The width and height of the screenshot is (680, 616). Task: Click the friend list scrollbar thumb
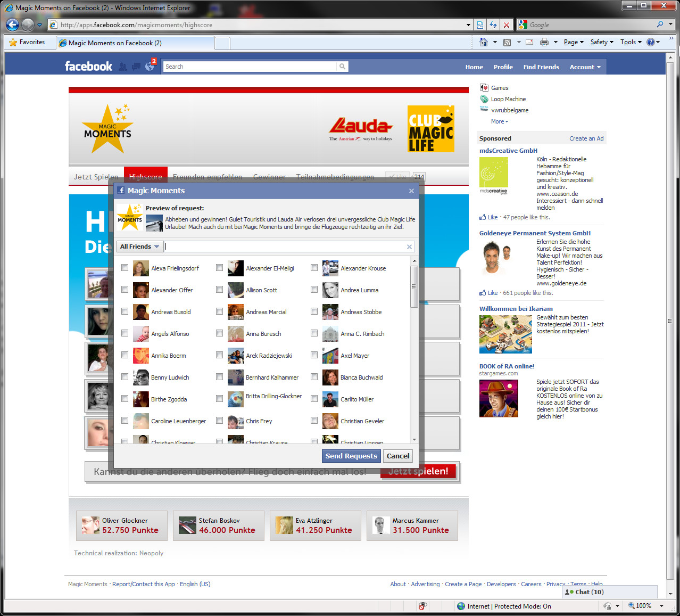[414, 286]
